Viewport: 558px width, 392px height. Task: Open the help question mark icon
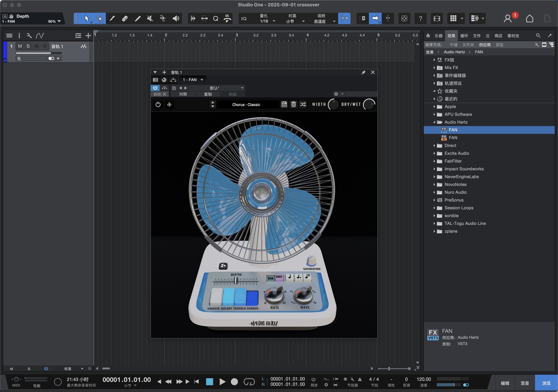click(420, 19)
